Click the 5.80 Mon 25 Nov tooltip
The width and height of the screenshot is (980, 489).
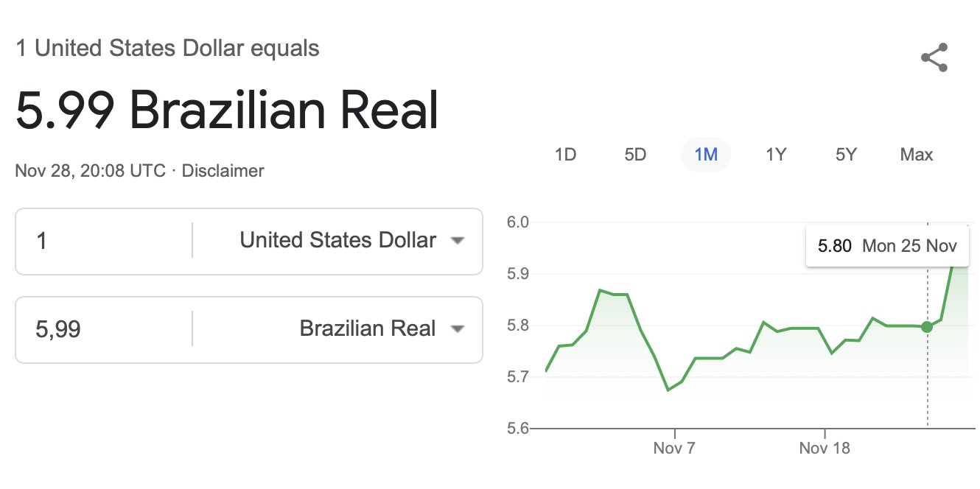point(887,245)
